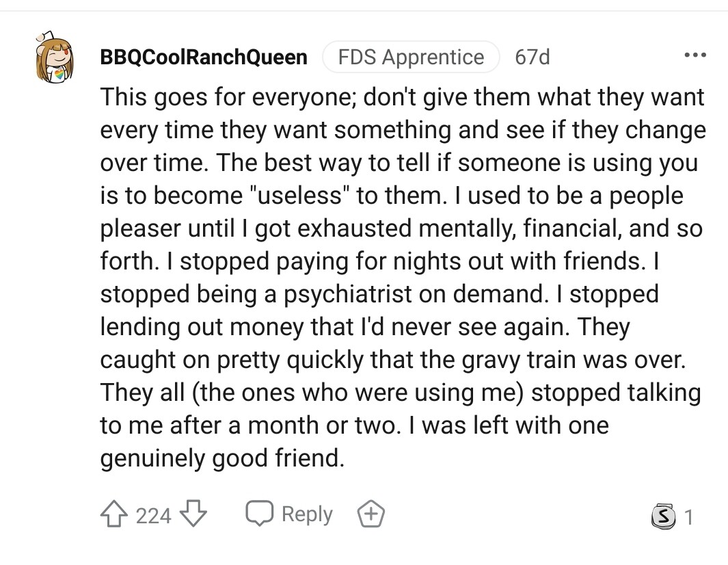Image resolution: width=728 pixels, height=565 pixels.
Task: Add an award with the plus icon
Action: 371,514
